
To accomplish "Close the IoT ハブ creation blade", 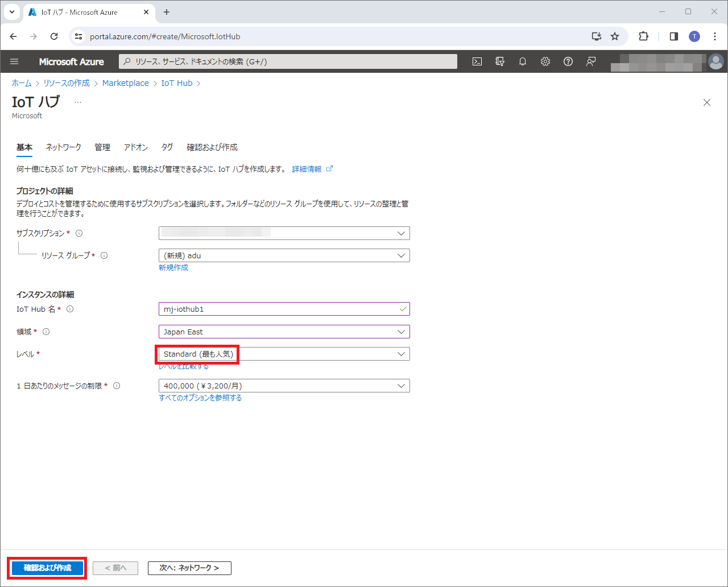I will pos(707,102).
